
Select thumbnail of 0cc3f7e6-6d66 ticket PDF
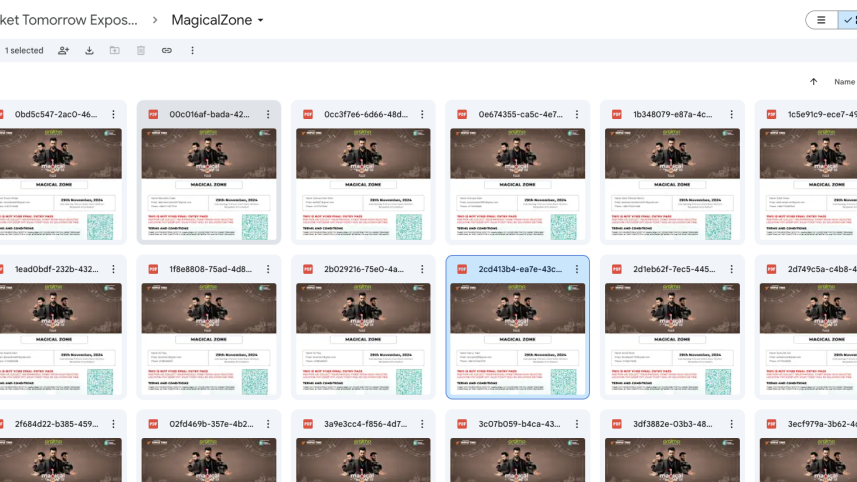363,185
